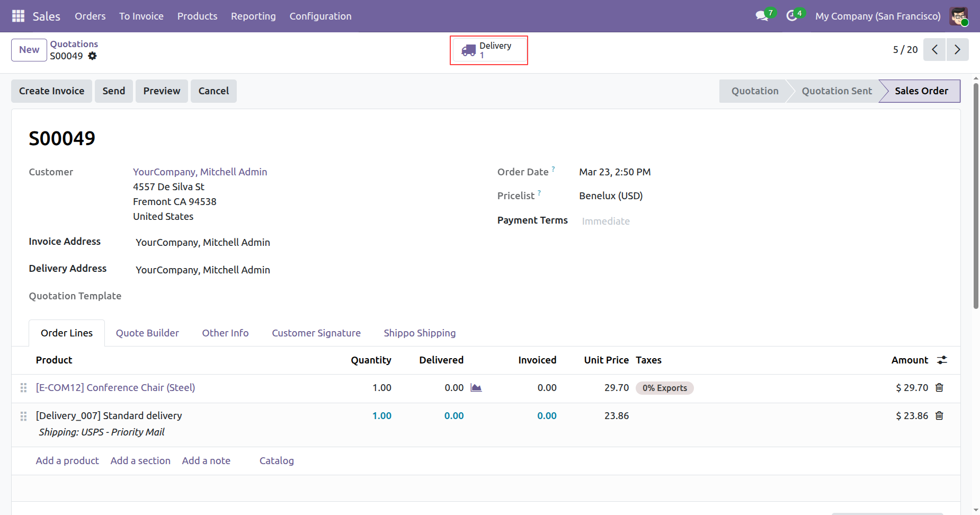Open the activities clock icon
The height and width of the screenshot is (515, 980).
pos(791,16)
